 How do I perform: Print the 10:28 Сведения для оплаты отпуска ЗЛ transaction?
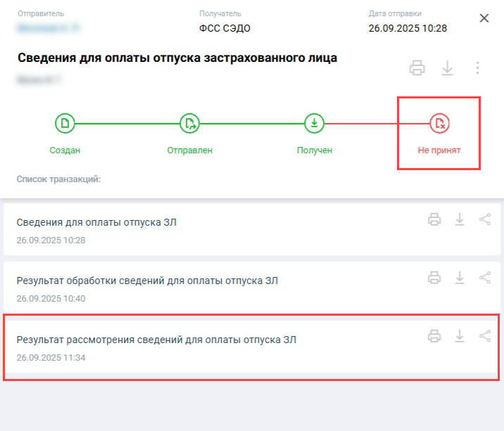pyautogui.click(x=434, y=220)
